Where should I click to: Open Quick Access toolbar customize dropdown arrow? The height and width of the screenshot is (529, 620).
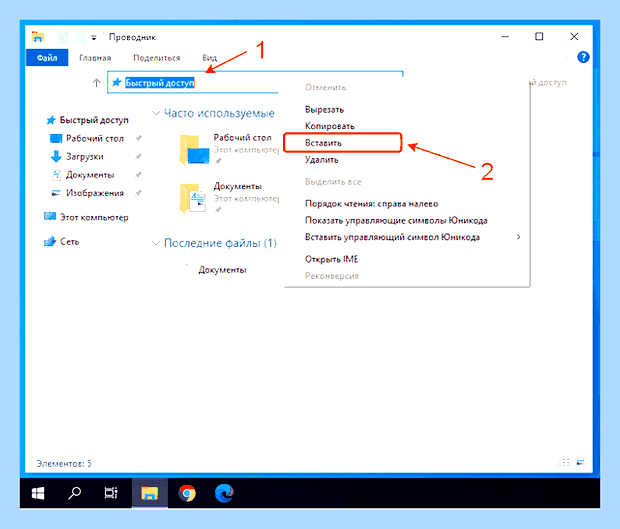pyautogui.click(x=94, y=38)
